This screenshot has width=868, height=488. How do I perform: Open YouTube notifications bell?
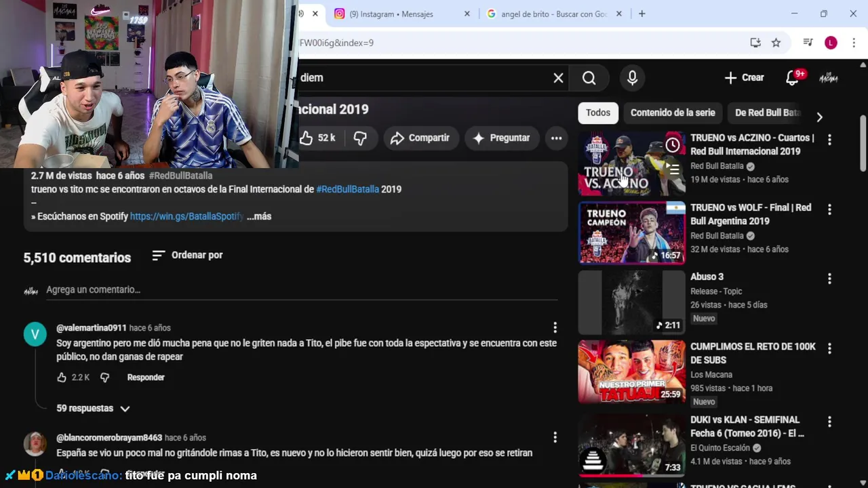point(793,78)
